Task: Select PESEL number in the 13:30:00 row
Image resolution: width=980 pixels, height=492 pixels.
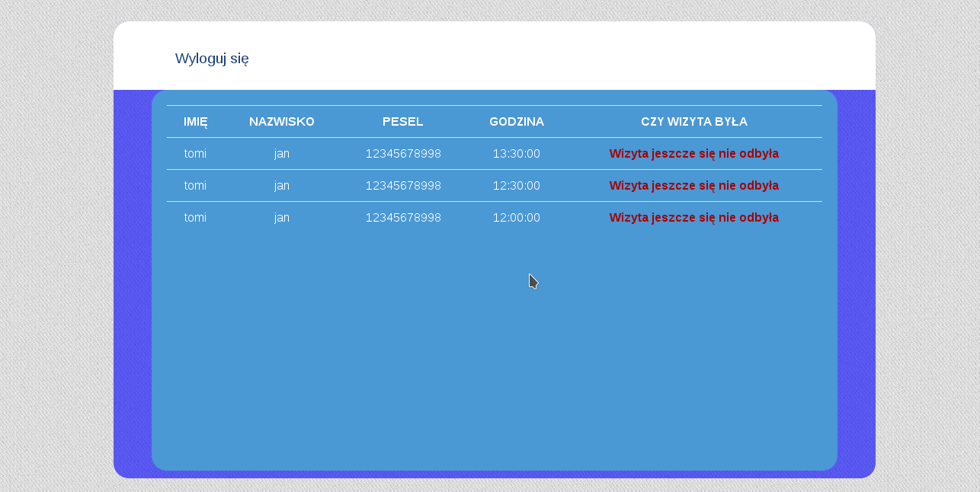Action: [402, 154]
